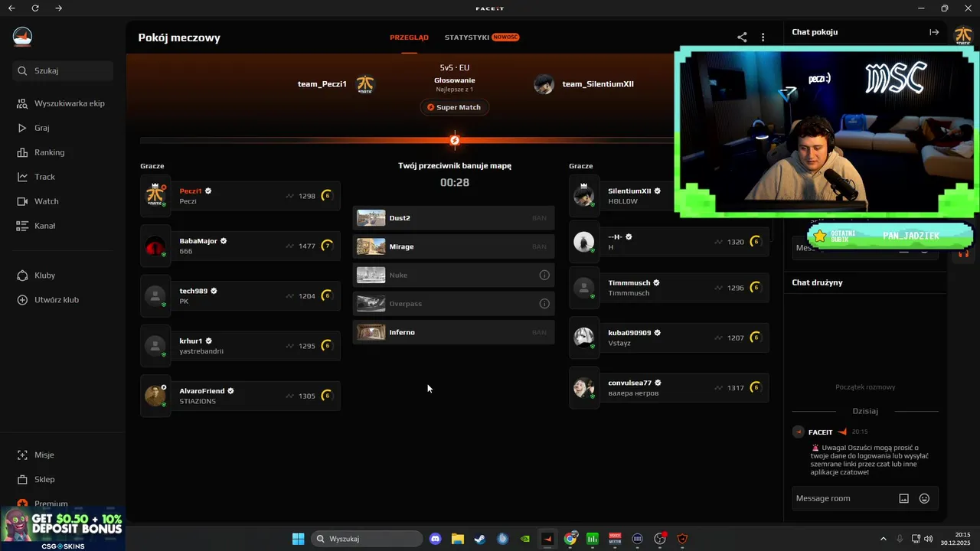
Task: Click the Chat drużyny header
Action: (817, 282)
